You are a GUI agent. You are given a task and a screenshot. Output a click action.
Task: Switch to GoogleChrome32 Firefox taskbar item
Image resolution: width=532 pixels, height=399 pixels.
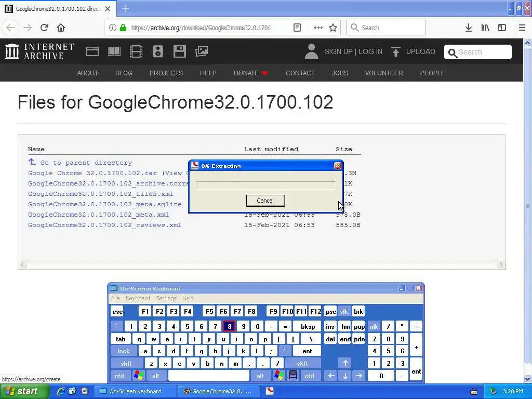(x=219, y=391)
